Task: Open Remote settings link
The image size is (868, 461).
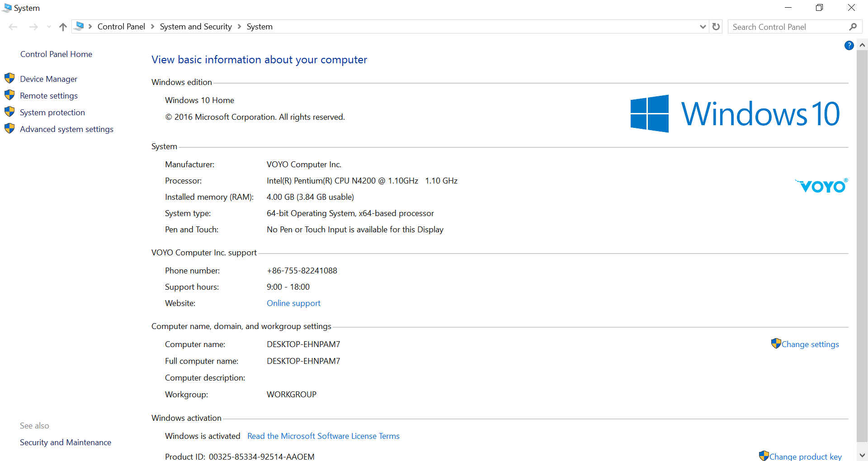Action: 49,96
